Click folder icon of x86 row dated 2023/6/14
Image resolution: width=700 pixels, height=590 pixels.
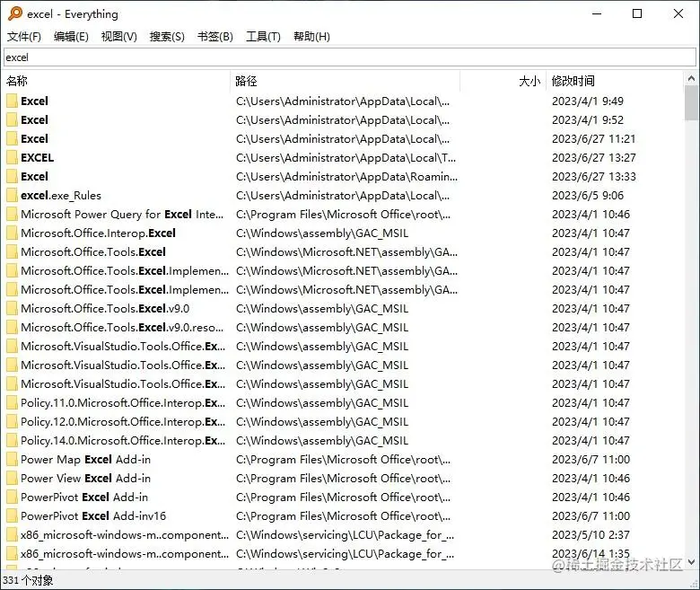point(12,554)
